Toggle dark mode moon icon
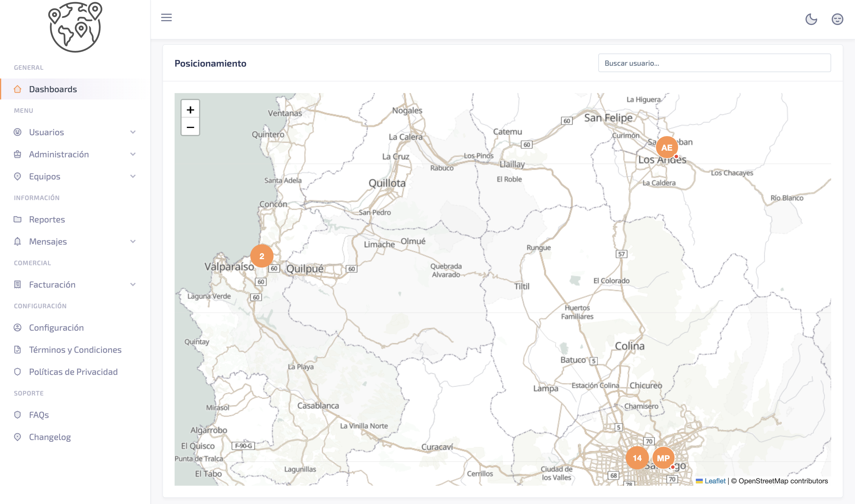Image resolution: width=855 pixels, height=504 pixels. click(811, 19)
